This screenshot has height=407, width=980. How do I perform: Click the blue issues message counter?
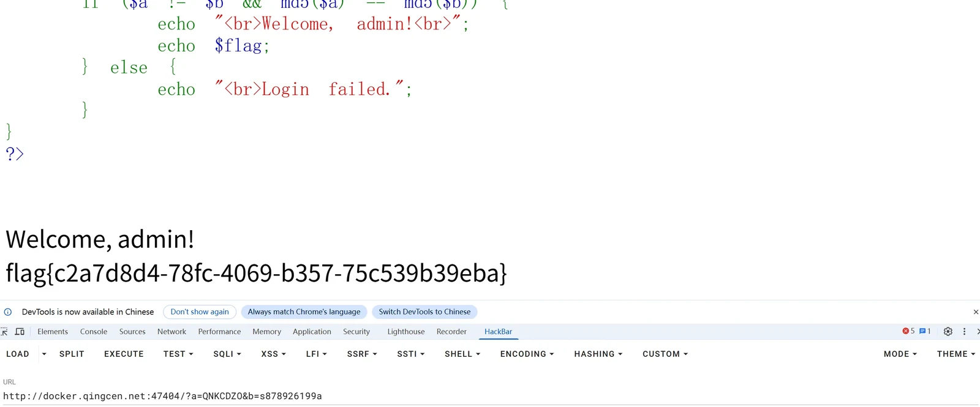point(925,331)
